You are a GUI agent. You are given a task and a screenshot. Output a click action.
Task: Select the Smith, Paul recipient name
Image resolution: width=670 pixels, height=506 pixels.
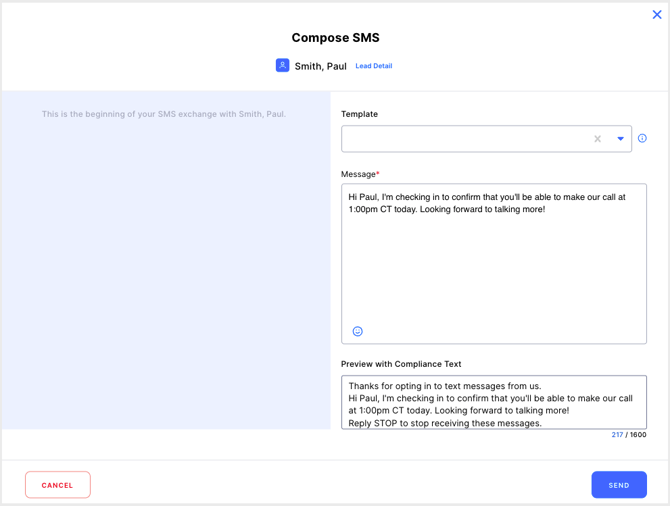tap(320, 66)
